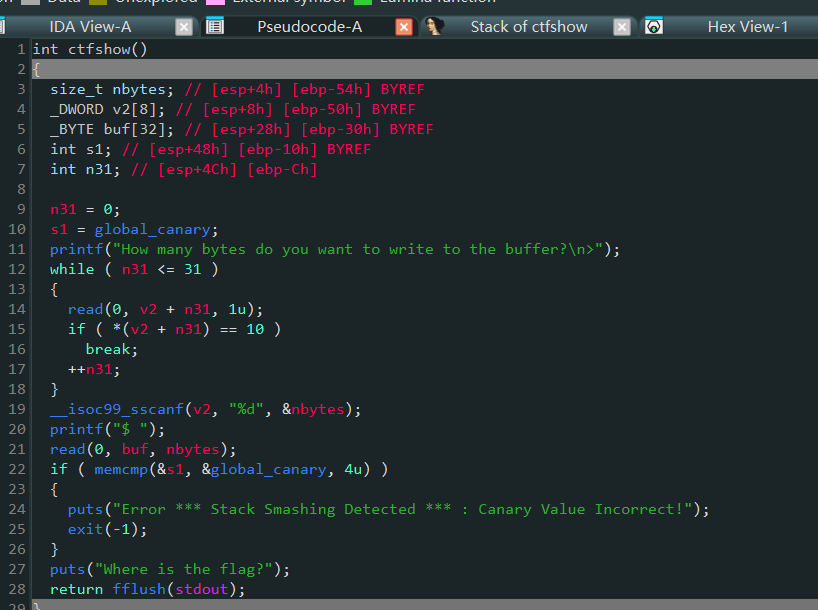
Task: Click the Pseudocode-A tab icon
Action: click(x=215, y=27)
